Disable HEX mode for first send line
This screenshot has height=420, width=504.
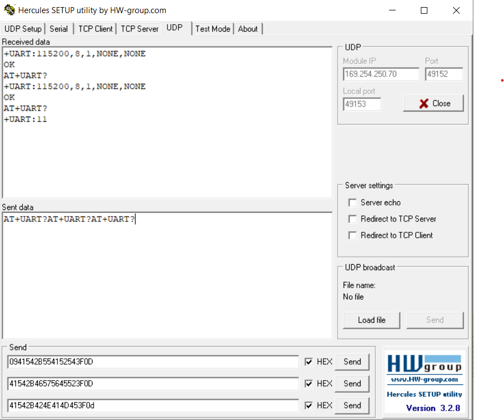pyautogui.click(x=309, y=361)
